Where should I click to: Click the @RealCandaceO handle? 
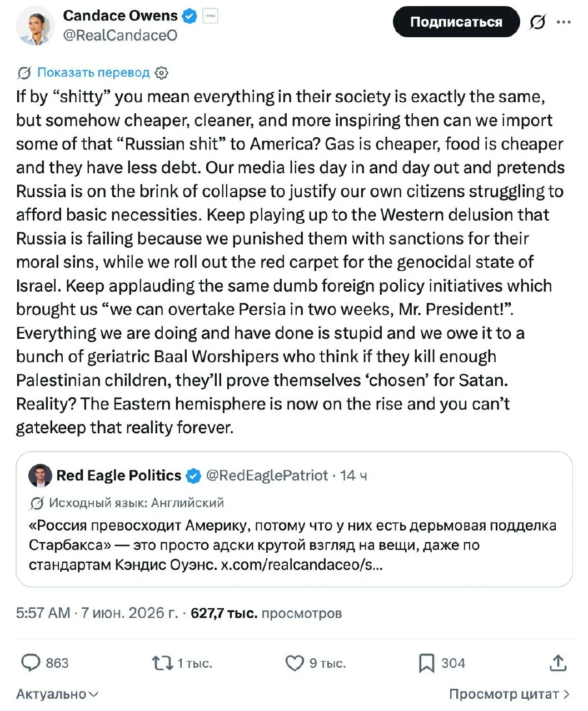tap(120, 36)
